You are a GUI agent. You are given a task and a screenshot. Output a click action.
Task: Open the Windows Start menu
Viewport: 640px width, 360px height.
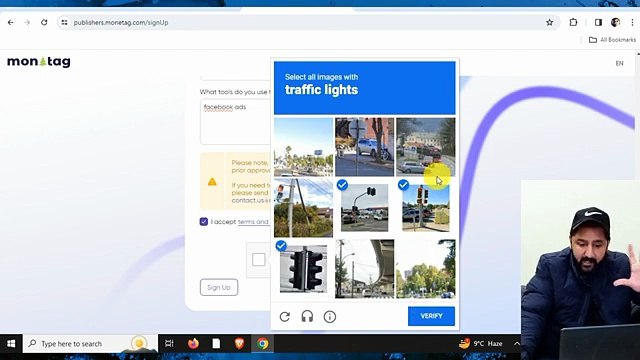[11, 344]
